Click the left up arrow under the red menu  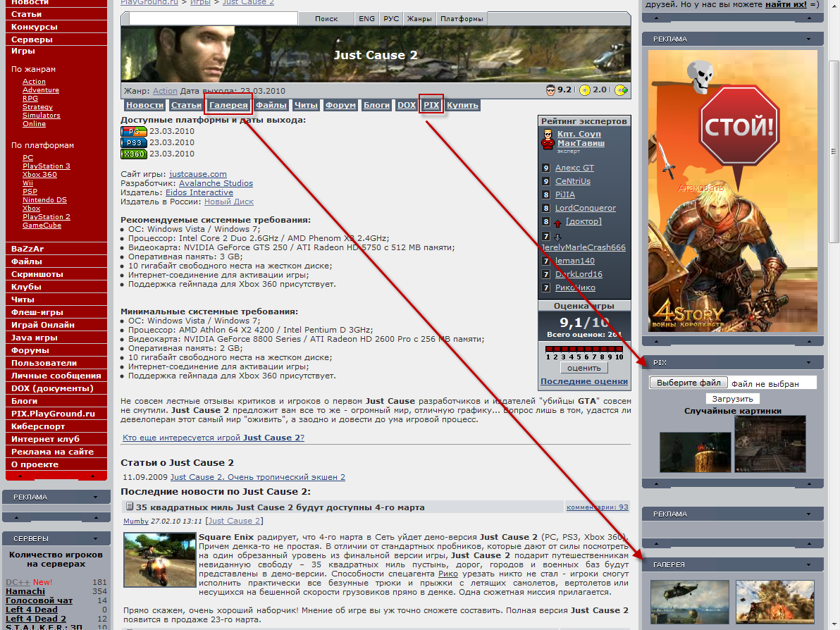point(20,476)
